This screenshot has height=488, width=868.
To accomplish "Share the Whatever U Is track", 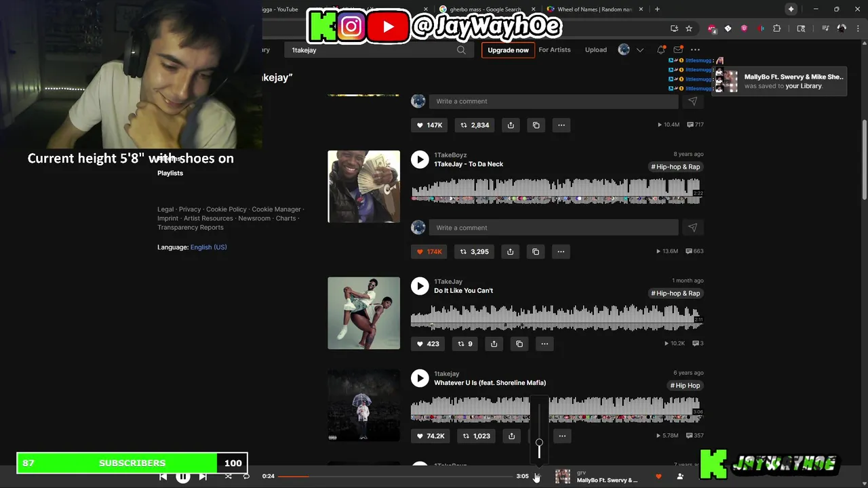I will click(511, 436).
